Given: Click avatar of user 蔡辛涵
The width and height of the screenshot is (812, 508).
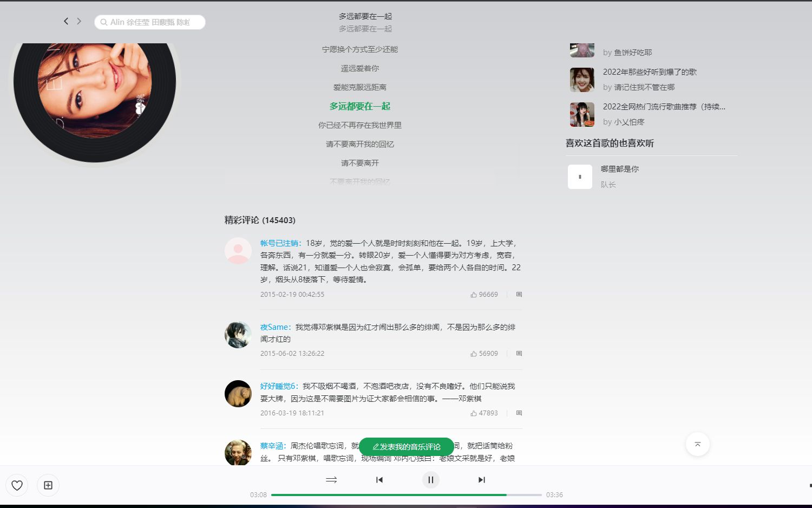Looking at the screenshot, I should pos(238,453).
